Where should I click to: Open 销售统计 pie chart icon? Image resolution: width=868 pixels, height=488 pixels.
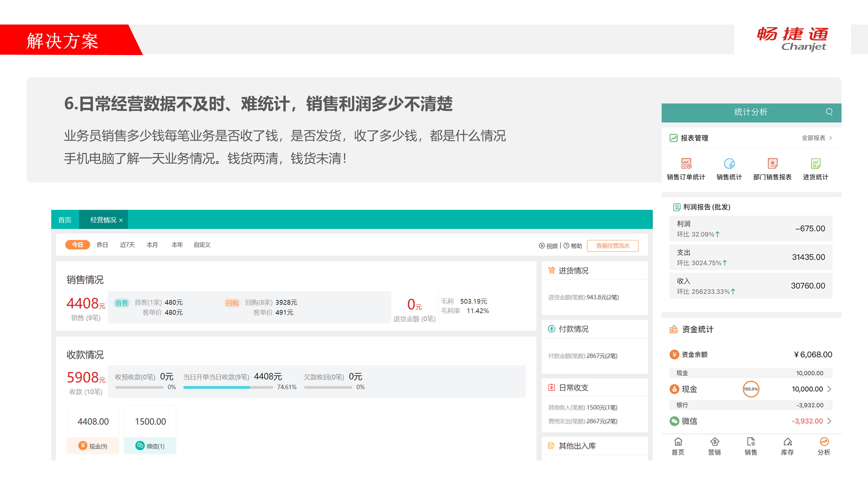729,164
